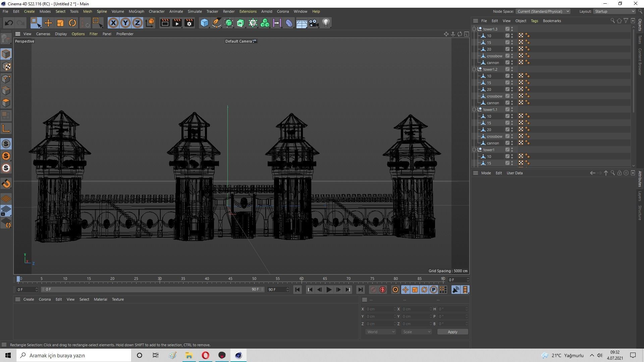Open the Bend deformer icon

point(289,23)
